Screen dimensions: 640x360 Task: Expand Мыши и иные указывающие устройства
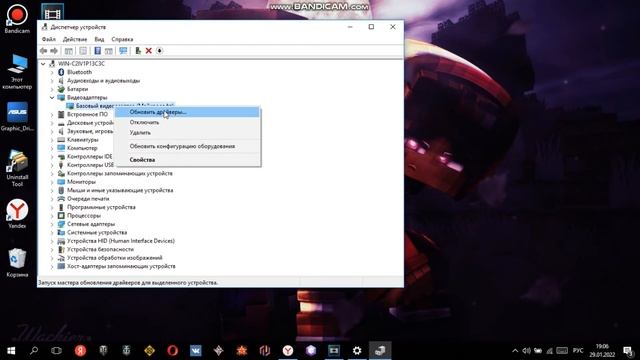tap(52, 190)
